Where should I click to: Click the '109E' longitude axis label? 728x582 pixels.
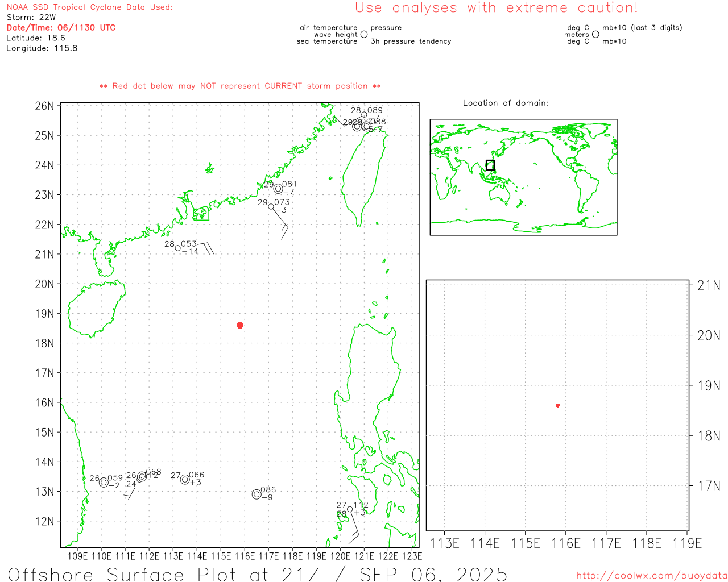point(77,556)
